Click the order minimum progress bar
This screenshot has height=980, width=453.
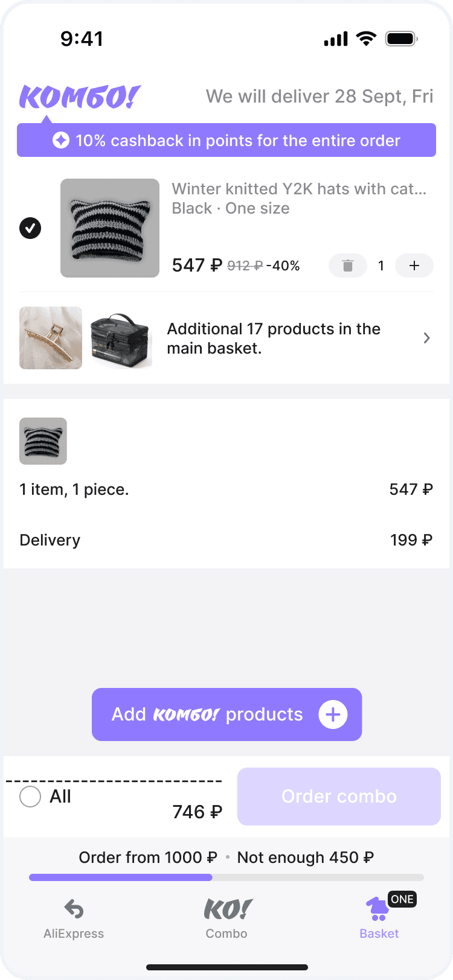(226, 877)
